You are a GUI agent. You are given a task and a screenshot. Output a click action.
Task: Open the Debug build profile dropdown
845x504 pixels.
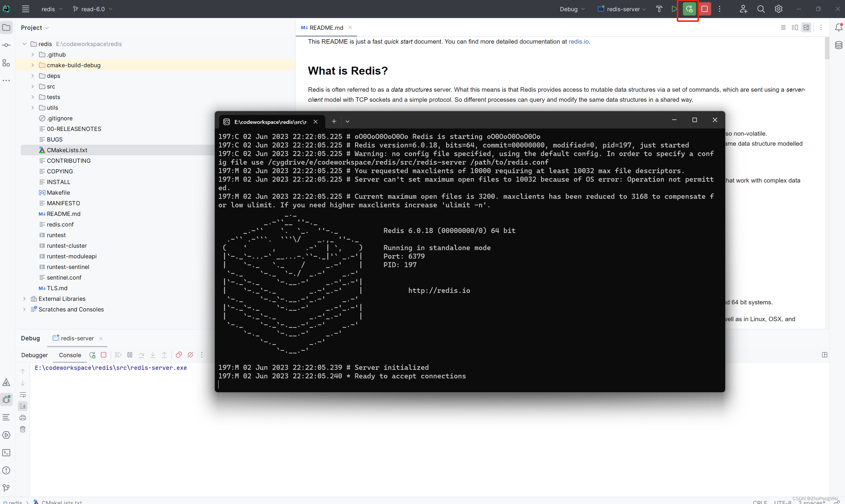click(572, 9)
